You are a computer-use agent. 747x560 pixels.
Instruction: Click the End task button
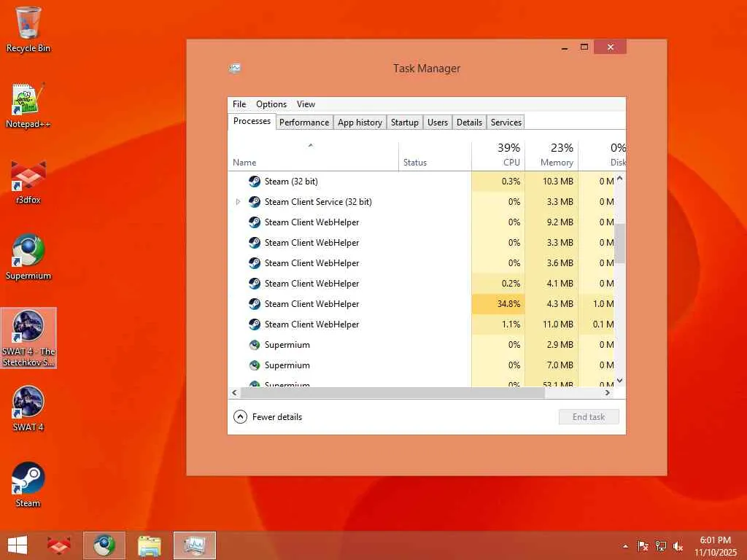pyautogui.click(x=589, y=417)
